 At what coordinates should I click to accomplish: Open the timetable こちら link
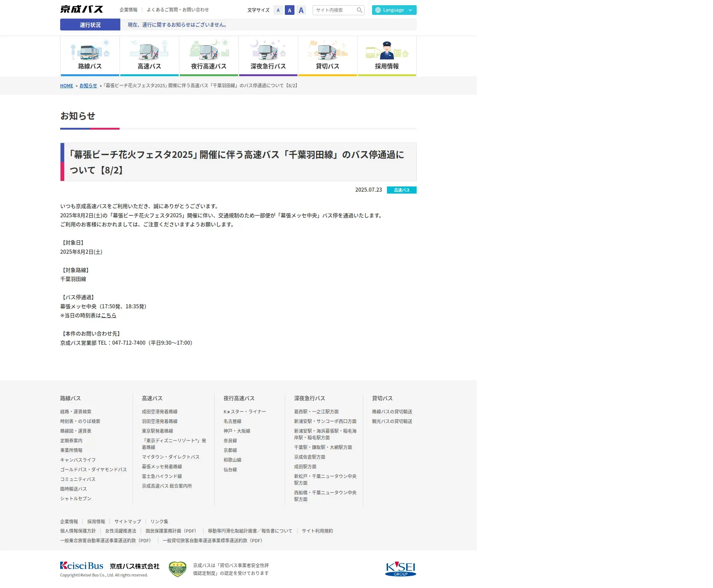coord(108,315)
